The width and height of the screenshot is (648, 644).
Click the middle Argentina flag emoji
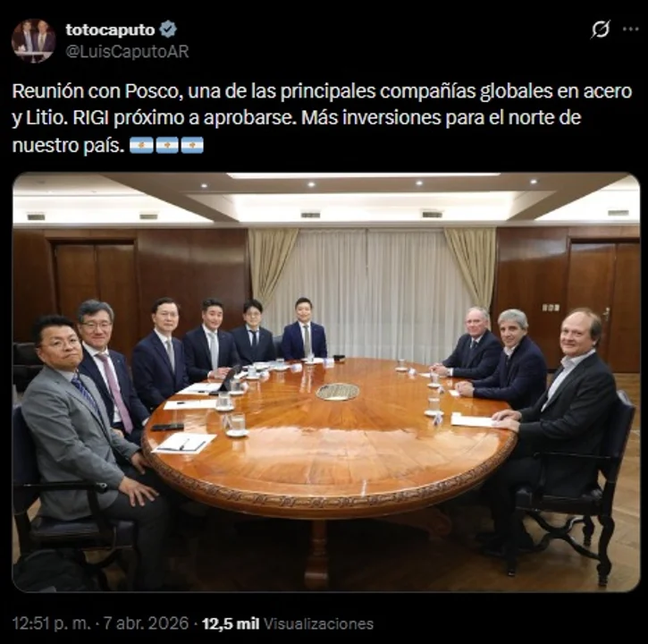tap(167, 146)
